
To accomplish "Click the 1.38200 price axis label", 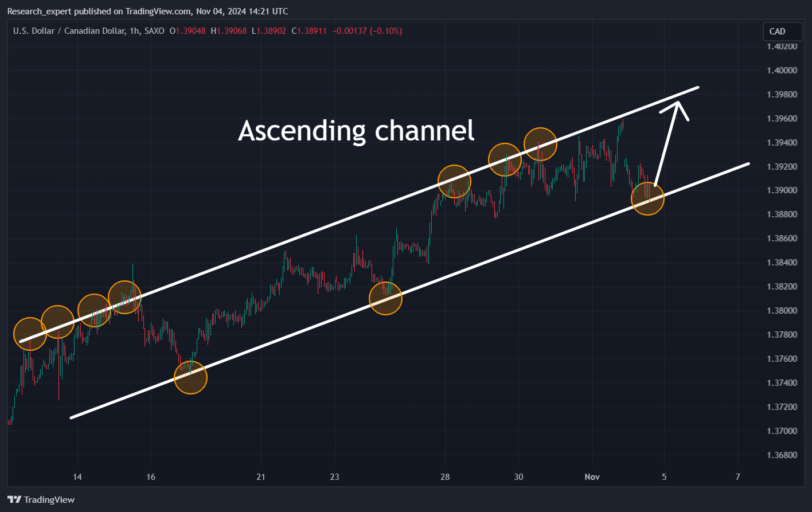I will [783, 287].
